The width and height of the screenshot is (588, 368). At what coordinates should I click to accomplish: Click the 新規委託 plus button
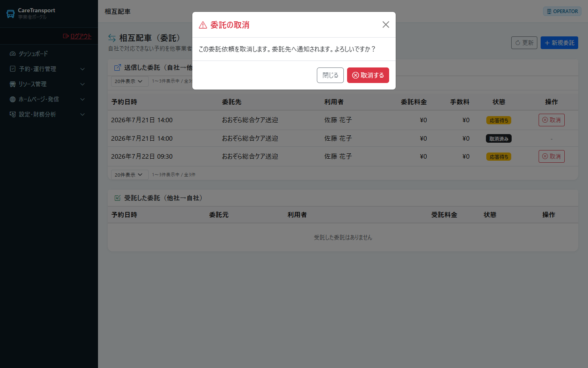(559, 43)
